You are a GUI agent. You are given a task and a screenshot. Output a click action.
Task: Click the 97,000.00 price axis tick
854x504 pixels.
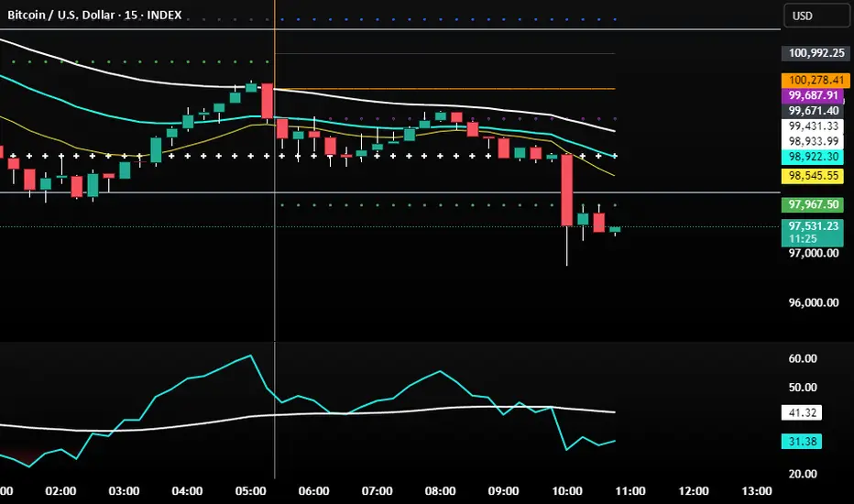[813, 253]
